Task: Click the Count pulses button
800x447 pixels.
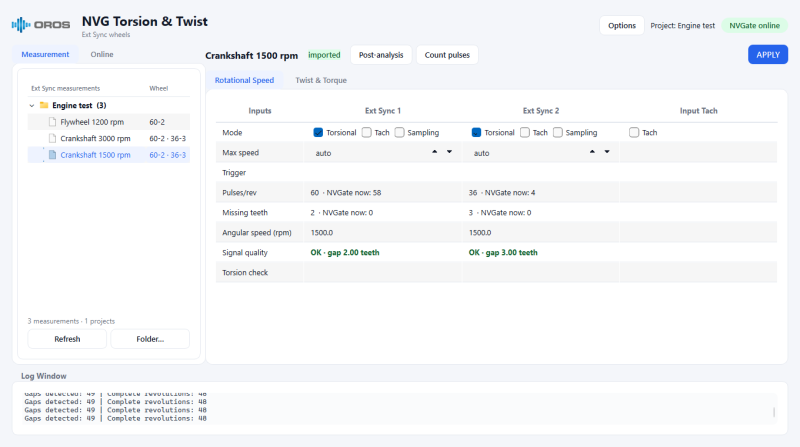Action: click(447, 55)
